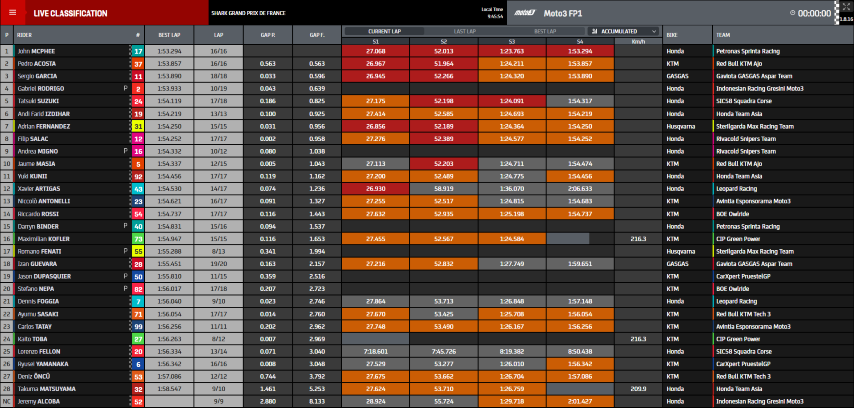The height and width of the screenshot is (408, 854).
Task: Click the version label 1.8.16
Action: pyautogui.click(x=846, y=20)
